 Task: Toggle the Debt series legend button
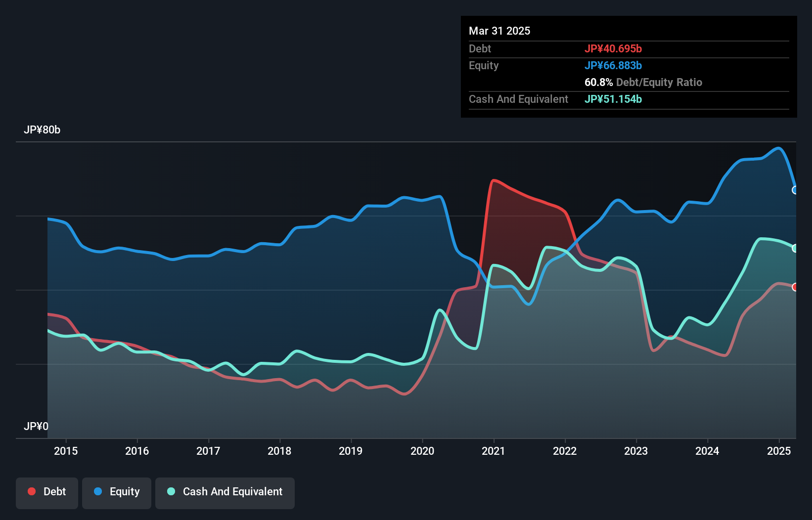pyautogui.click(x=47, y=493)
